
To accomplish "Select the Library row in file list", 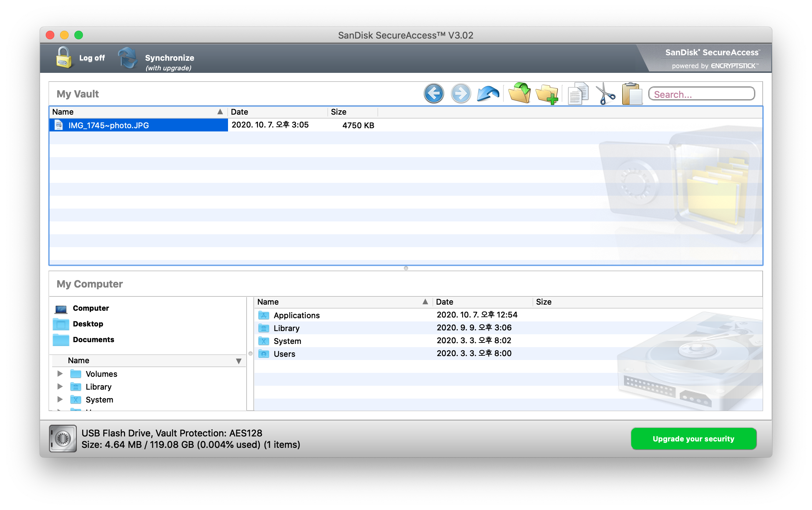I will pyautogui.click(x=508, y=328).
